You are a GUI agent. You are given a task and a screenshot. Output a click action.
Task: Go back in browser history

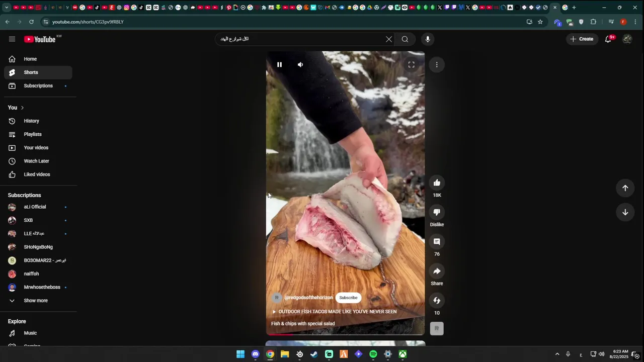7,22
